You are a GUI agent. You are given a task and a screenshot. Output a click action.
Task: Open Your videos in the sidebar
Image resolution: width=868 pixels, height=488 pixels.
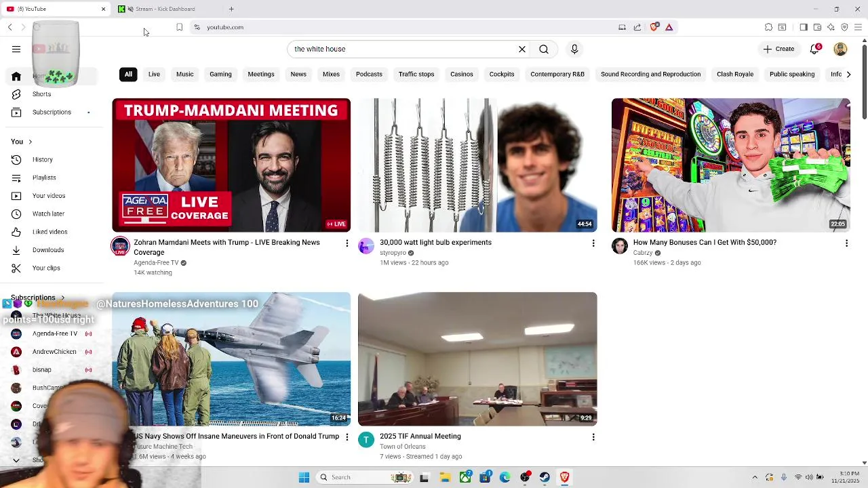[49, 196]
